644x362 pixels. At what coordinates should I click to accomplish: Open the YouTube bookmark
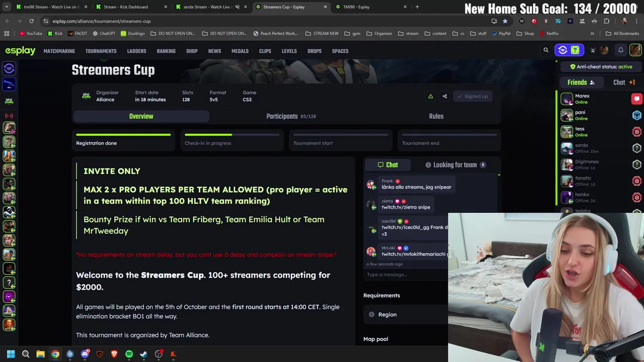click(x=31, y=33)
